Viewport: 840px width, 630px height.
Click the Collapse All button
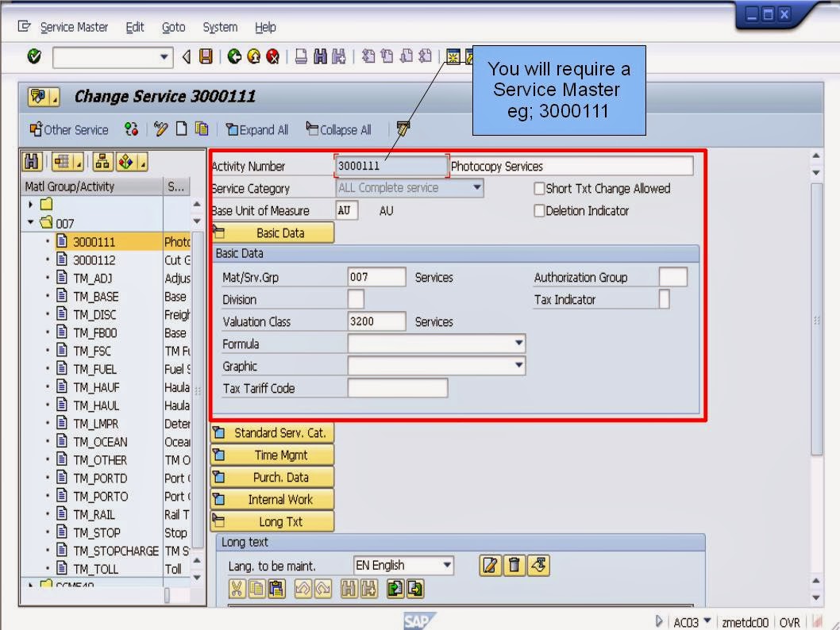338,129
